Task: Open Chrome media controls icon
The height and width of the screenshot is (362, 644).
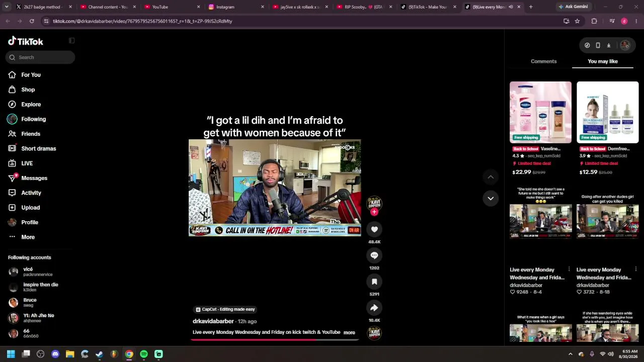Action: (612, 21)
